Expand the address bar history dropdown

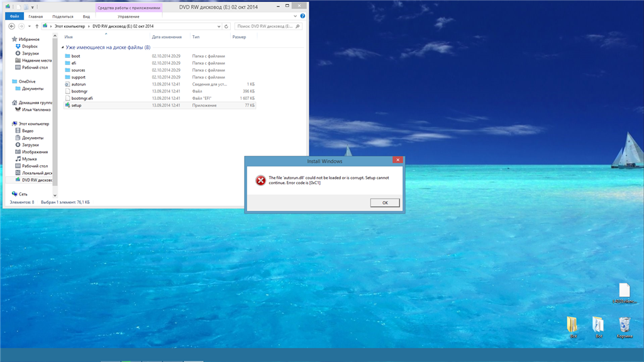(219, 26)
